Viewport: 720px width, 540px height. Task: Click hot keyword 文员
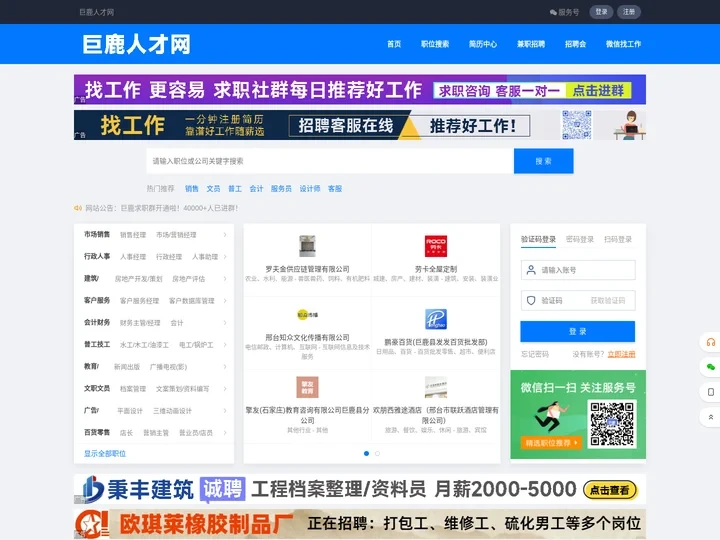tap(213, 189)
